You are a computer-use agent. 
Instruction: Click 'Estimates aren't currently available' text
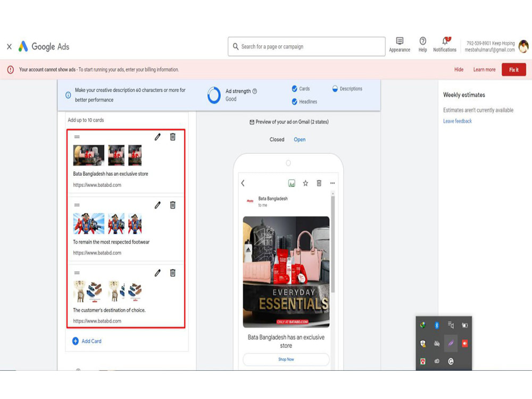coord(478,110)
